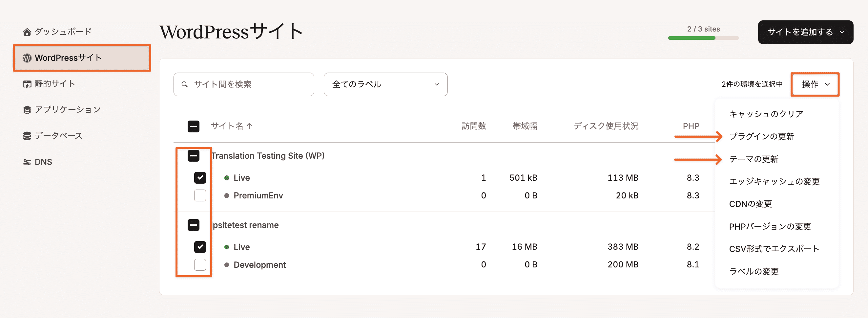Click the 17 visits value
The image size is (868, 318).
pyautogui.click(x=481, y=247)
